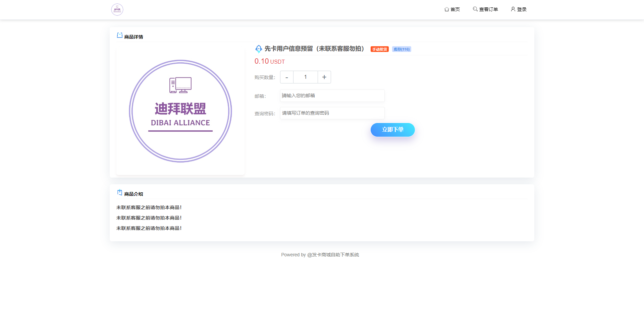The height and width of the screenshot is (320, 644).
Task: Open the 首页 home link
Action: click(x=452, y=9)
